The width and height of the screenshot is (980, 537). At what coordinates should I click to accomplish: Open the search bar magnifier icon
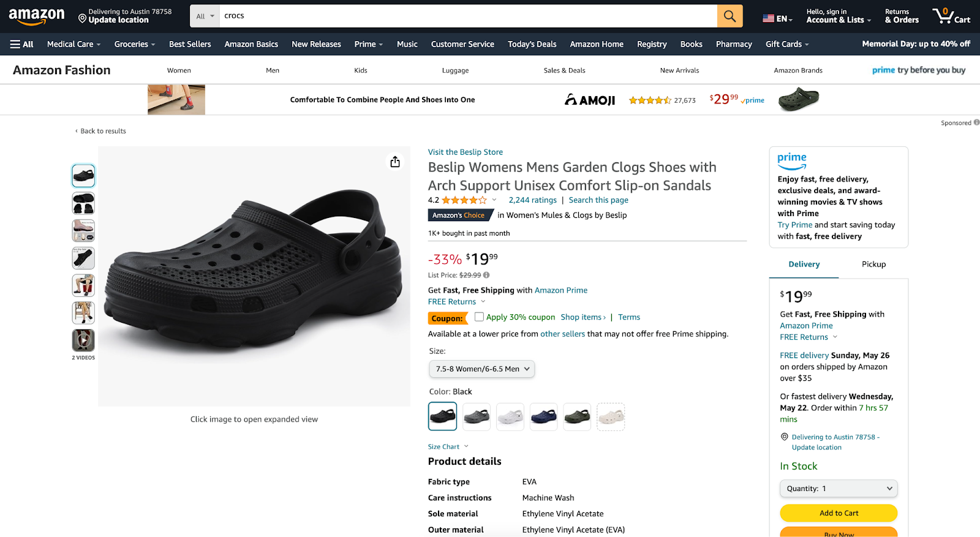(729, 16)
